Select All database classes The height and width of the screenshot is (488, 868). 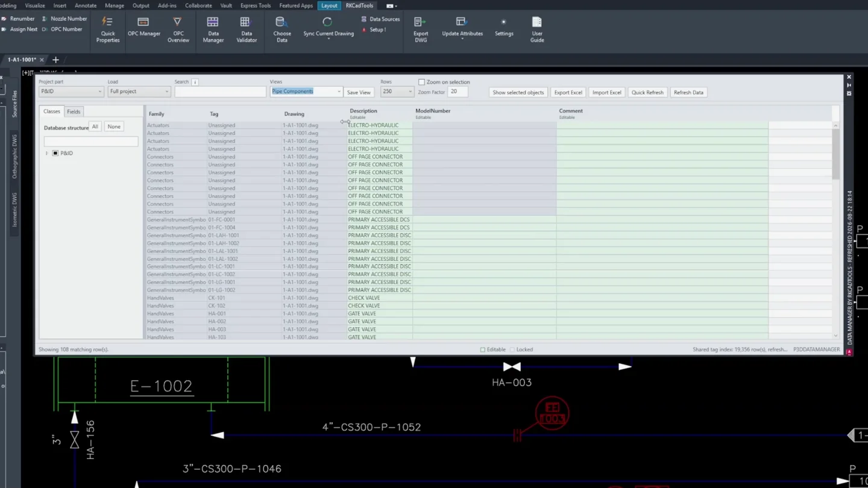(95, 127)
